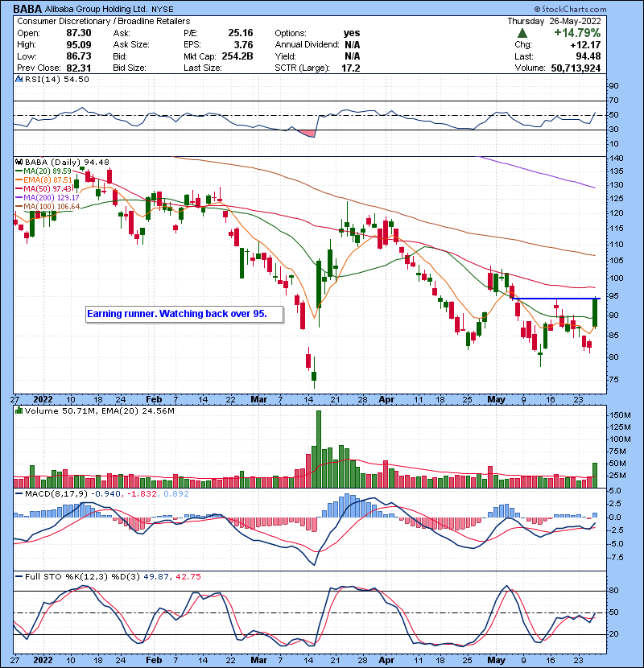The height and width of the screenshot is (668, 644).
Task: Click the volume bars icon beside Volume label
Action: tap(19, 410)
